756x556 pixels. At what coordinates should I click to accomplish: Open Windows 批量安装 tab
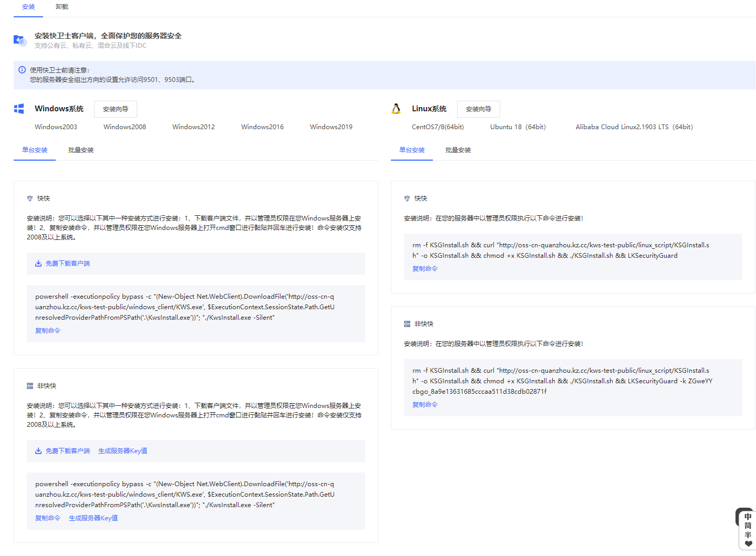[81, 150]
